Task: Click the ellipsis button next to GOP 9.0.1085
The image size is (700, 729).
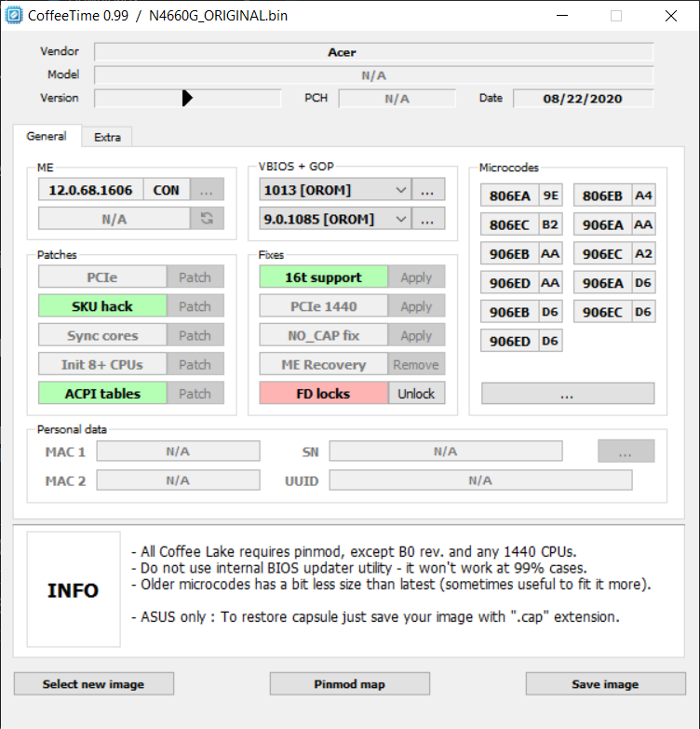Action: coord(428,219)
